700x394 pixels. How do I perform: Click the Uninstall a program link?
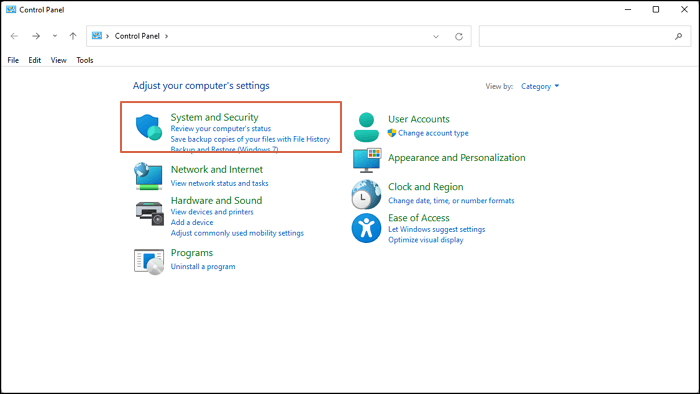[x=203, y=266]
